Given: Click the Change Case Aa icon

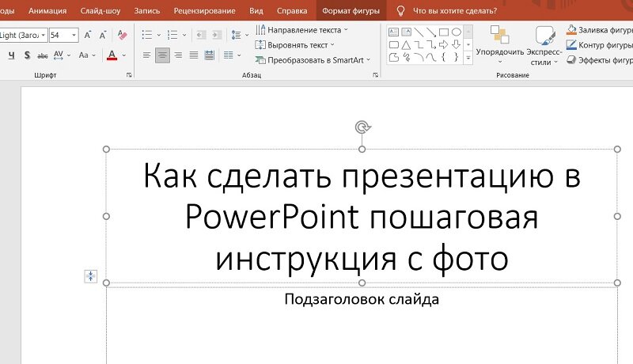Looking at the screenshot, I should pyautogui.click(x=83, y=55).
